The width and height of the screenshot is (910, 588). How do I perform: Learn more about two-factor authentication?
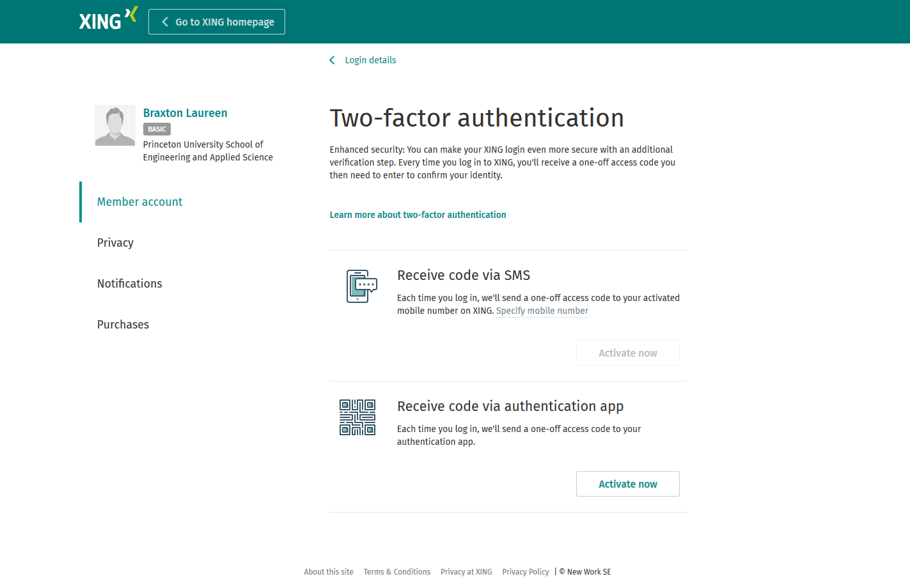418,215
